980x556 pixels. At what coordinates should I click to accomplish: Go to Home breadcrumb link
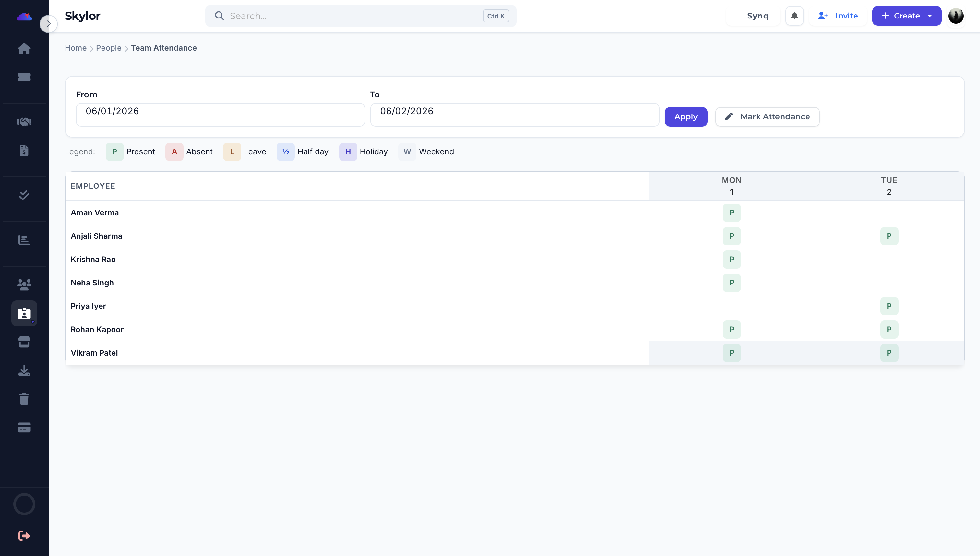pos(76,48)
